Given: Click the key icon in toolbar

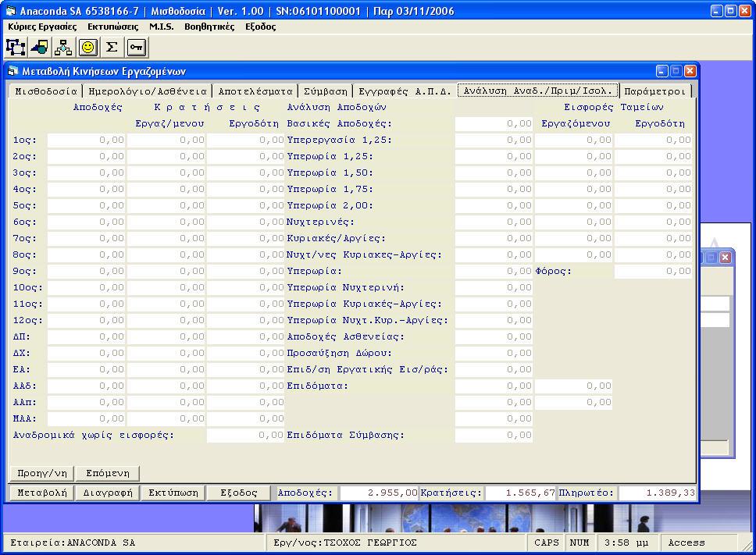Looking at the screenshot, I should [136, 48].
